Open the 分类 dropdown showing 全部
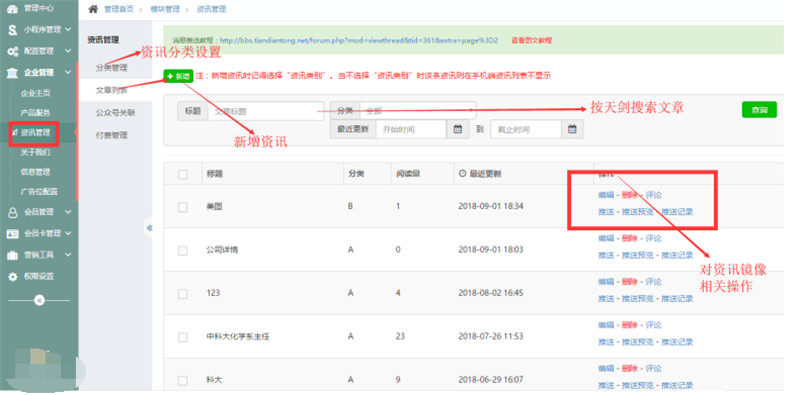Screen dimensions: 800x395 tap(418, 110)
